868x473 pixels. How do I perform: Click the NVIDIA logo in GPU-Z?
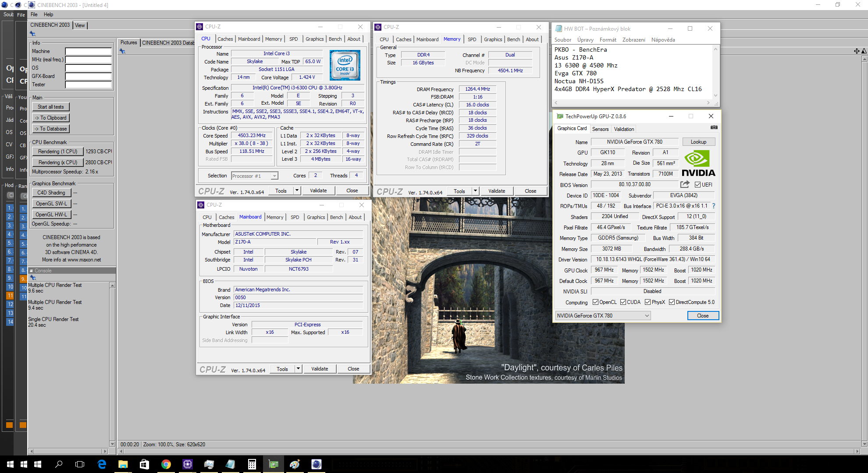click(698, 163)
